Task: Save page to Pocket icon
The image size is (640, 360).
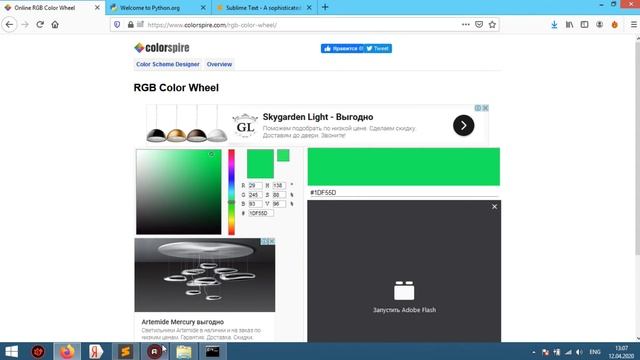Action: pos(479,24)
